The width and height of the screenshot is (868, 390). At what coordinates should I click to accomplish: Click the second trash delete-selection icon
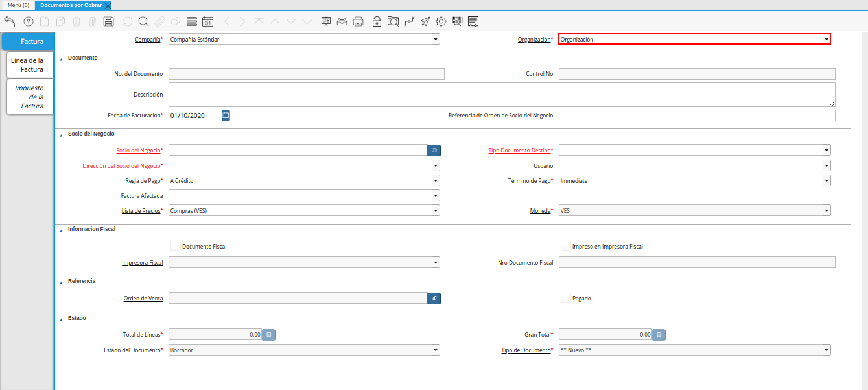coord(92,21)
